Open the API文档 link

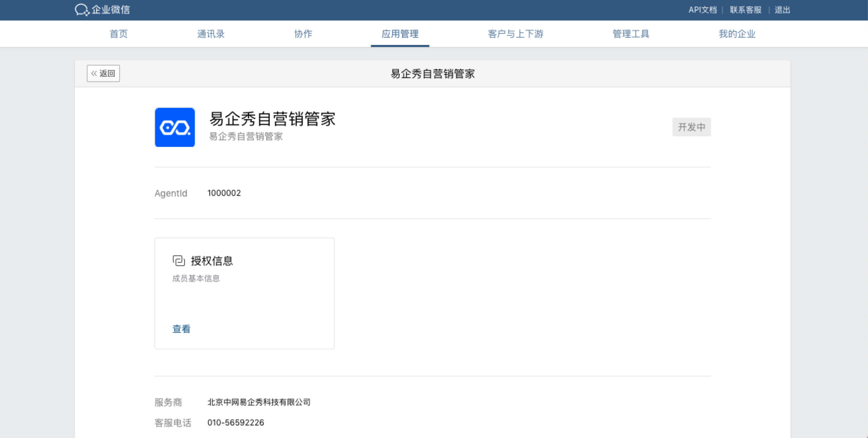pyautogui.click(x=703, y=10)
